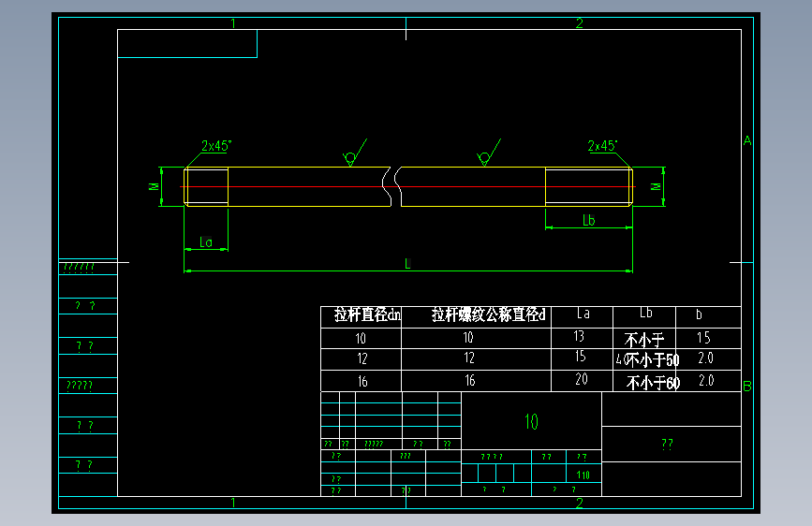Image resolution: width=812 pixels, height=526 pixels.
Task: Click the M diameter dimension at left end
Action: point(154,186)
